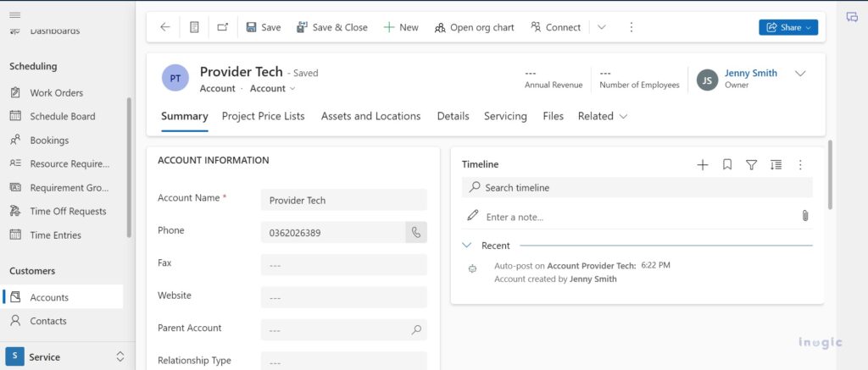868x370 pixels.
Task: Expand the header details chevron near Owner
Action: coord(799,74)
